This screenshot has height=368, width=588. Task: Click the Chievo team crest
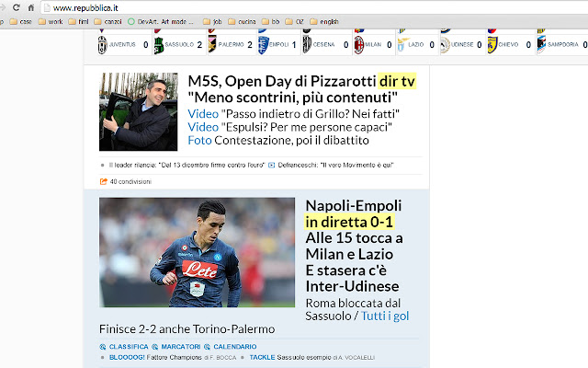click(492, 45)
